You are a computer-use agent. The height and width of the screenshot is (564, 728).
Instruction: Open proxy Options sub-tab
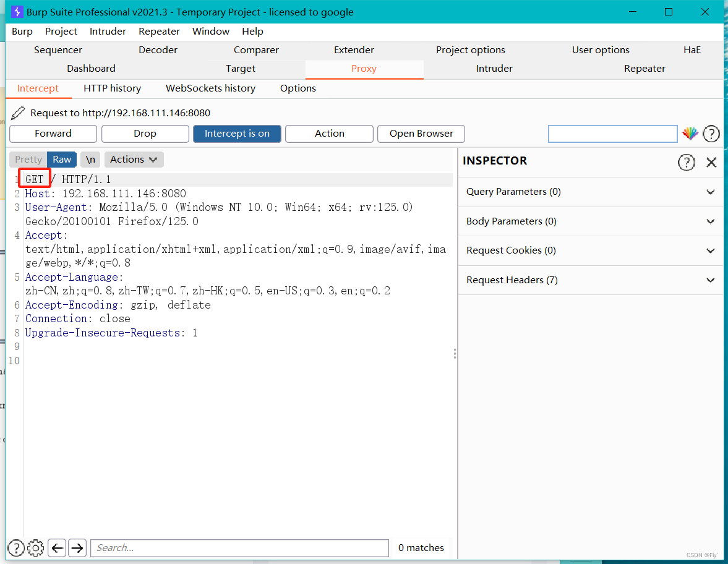[298, 88]
